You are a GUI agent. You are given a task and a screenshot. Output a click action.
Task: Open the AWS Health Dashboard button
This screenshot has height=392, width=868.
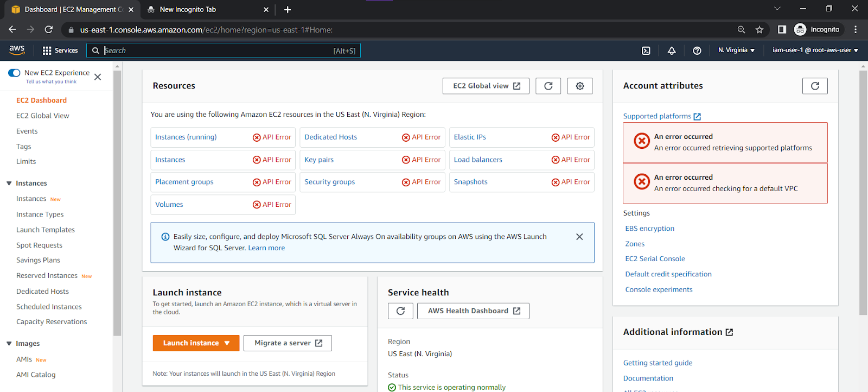[x=473, y=311]
